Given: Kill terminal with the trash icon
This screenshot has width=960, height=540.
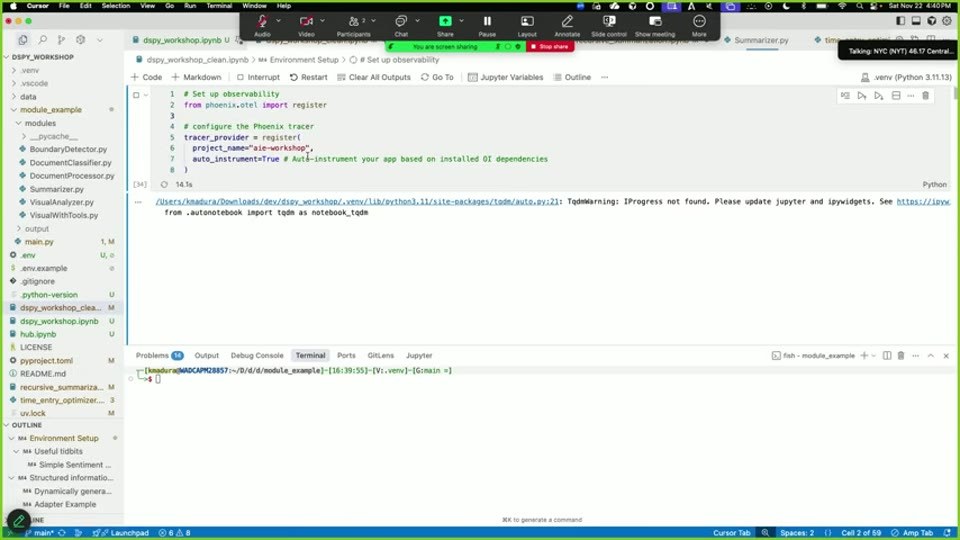Looking at the screenshot, I should (x=901, y=355).
